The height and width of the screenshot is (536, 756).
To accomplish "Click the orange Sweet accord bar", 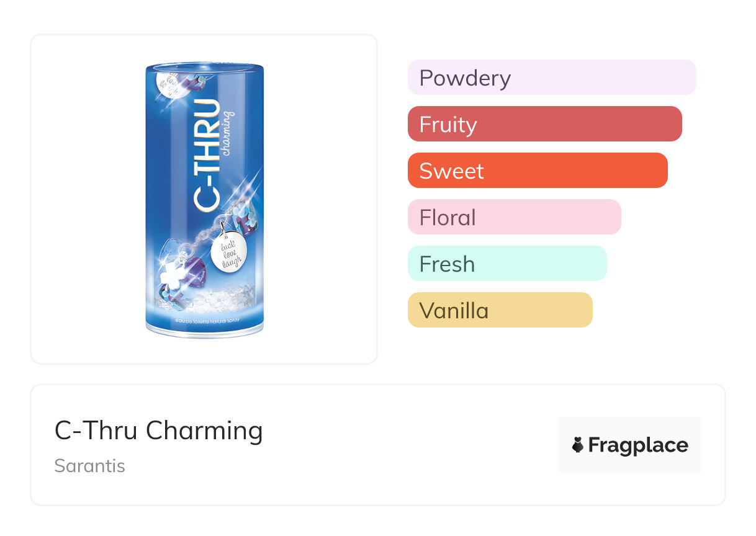I will click(537, 171).
